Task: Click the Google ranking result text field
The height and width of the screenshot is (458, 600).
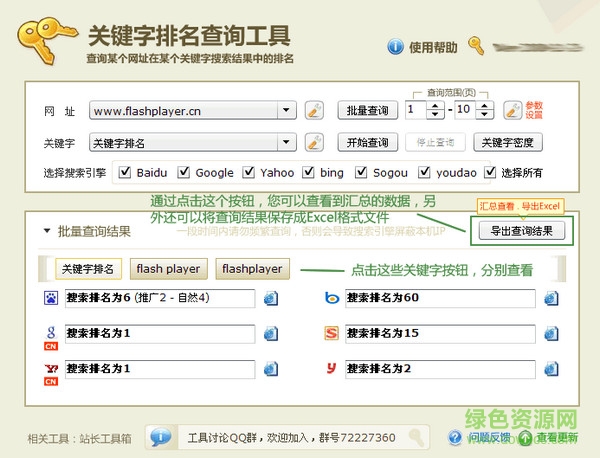Action: [160, 333]
